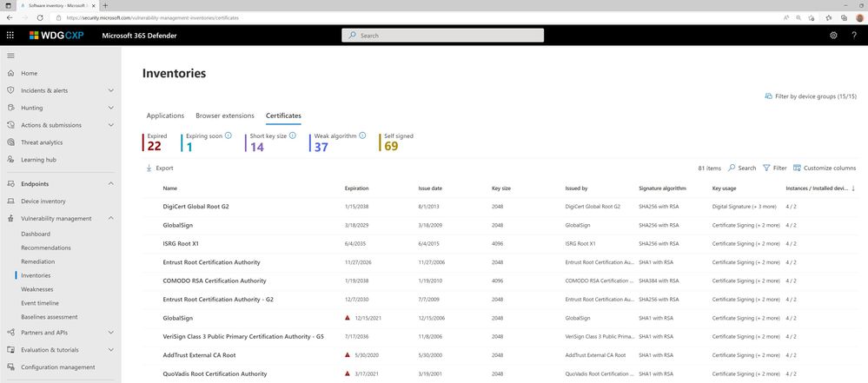
Task: Click the Actions & submissions icon
Action: tap(10, 125)
